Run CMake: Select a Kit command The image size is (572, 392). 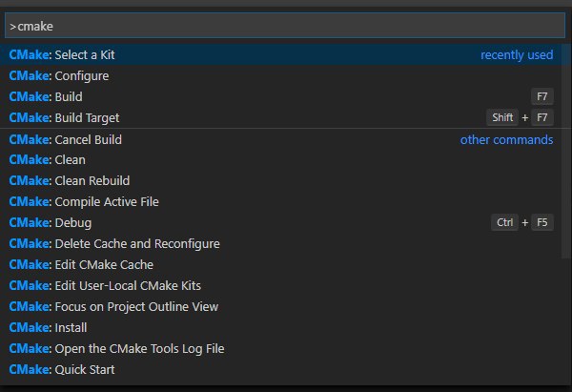pyautogui.click(x=281, y=54)
